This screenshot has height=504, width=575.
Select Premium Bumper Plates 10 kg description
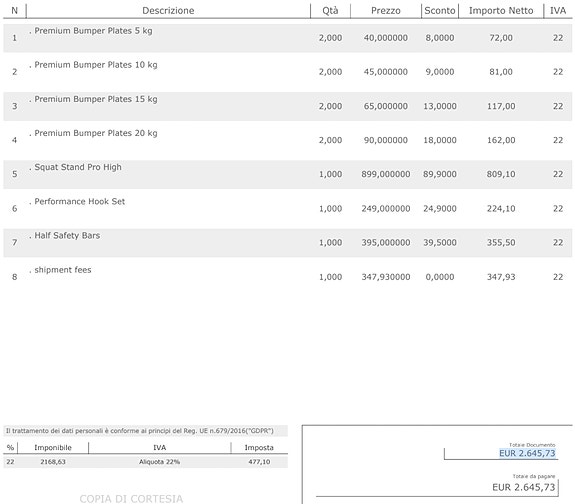(x=96, y=65)
